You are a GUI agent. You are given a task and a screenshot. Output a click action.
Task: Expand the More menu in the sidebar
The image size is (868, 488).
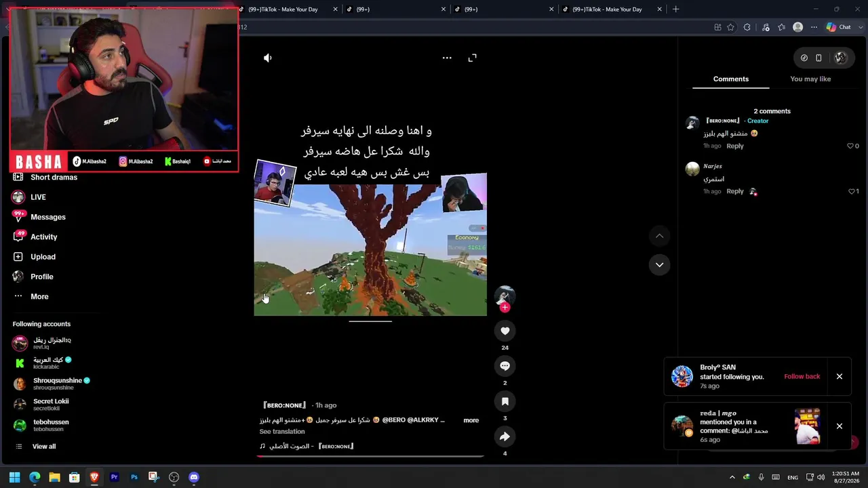[39, 297]
